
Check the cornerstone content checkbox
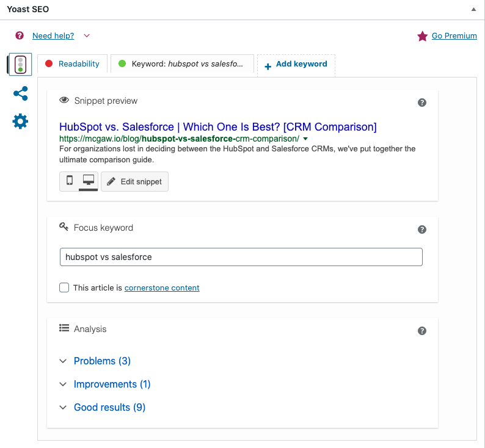[64, 287]
